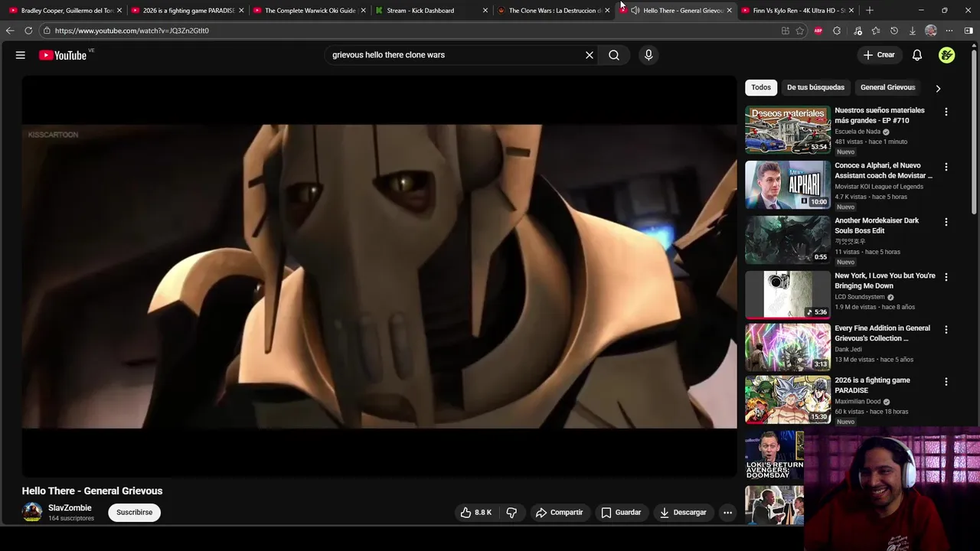Screen dimensions: 980x551
Task: Open the Loki's Return Avengers Doomsday thumbnail
Action: (x=775, y=455)
